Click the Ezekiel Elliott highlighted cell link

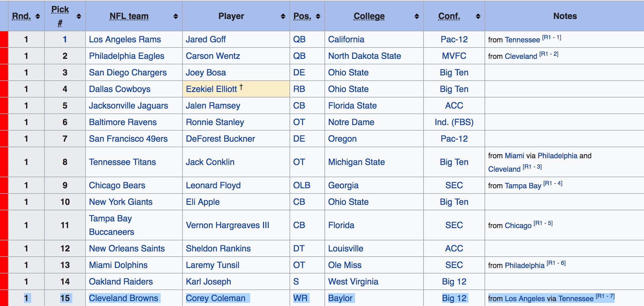pos(211,89)
